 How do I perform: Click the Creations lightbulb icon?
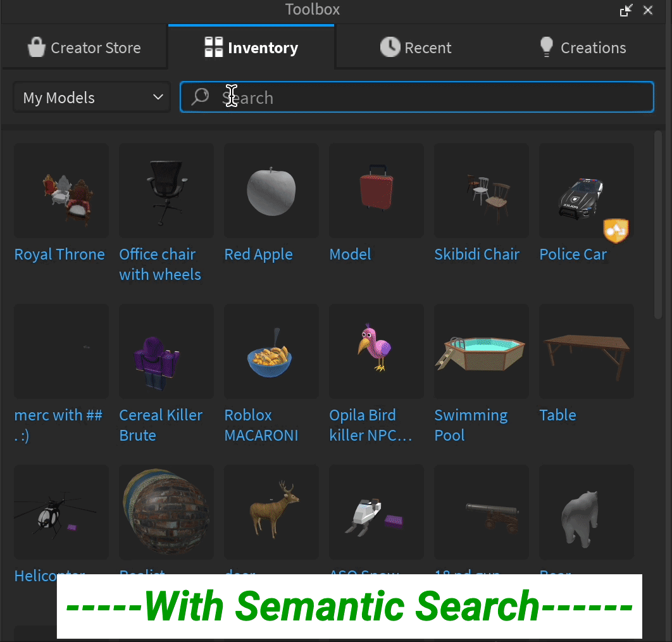point(547,47)
